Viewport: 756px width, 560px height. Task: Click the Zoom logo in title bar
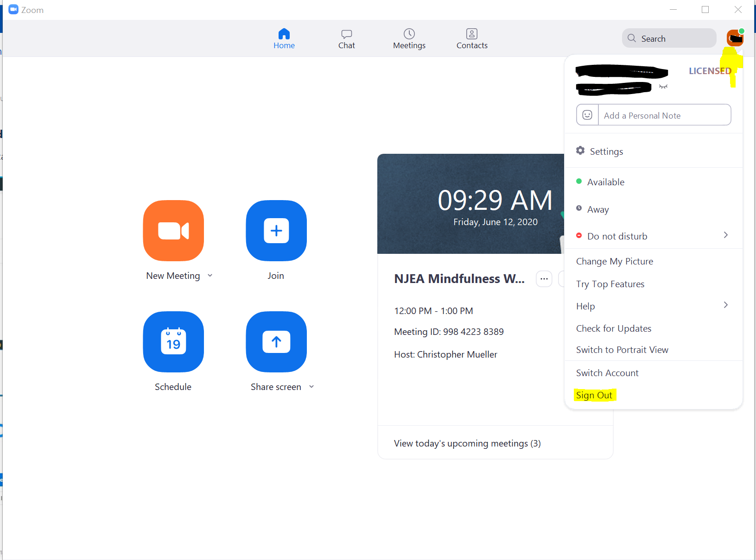click(13, 10)
